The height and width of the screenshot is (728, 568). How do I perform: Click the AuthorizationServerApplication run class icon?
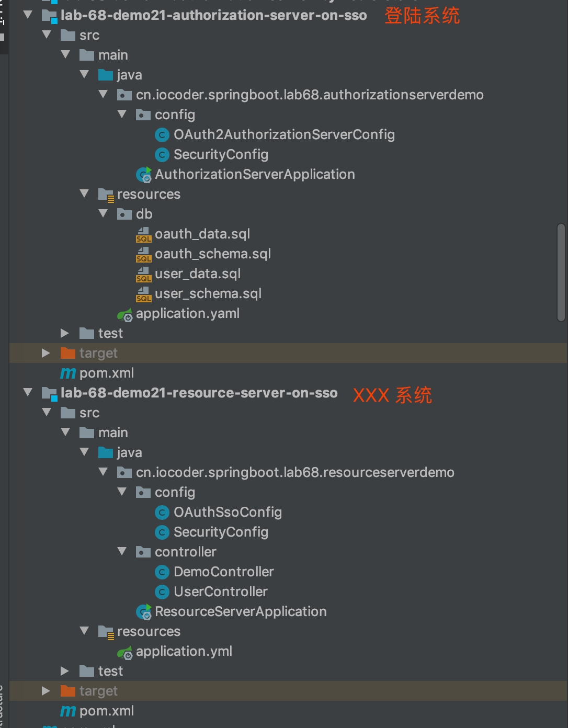click(x=144, y=175)
